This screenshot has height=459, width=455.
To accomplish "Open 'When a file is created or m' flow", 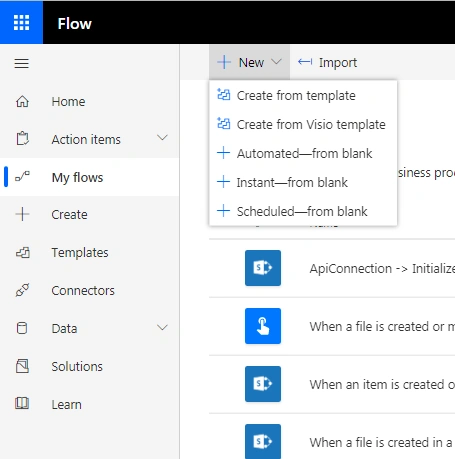I will tap(382, 326).
